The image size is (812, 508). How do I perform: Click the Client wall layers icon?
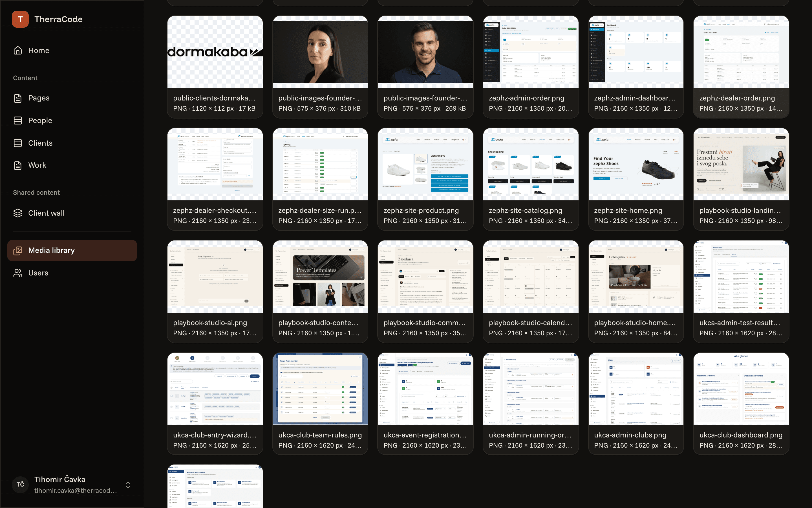click(x=18, y=213)
